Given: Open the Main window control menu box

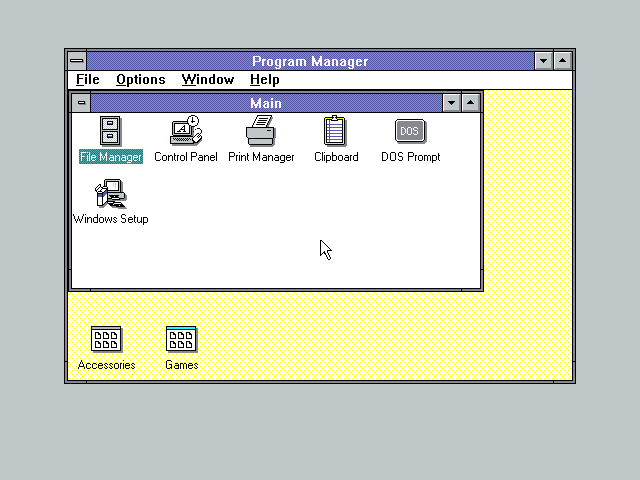Looking at the screenshot, I should pyautogui.click(x=81, y=102).
